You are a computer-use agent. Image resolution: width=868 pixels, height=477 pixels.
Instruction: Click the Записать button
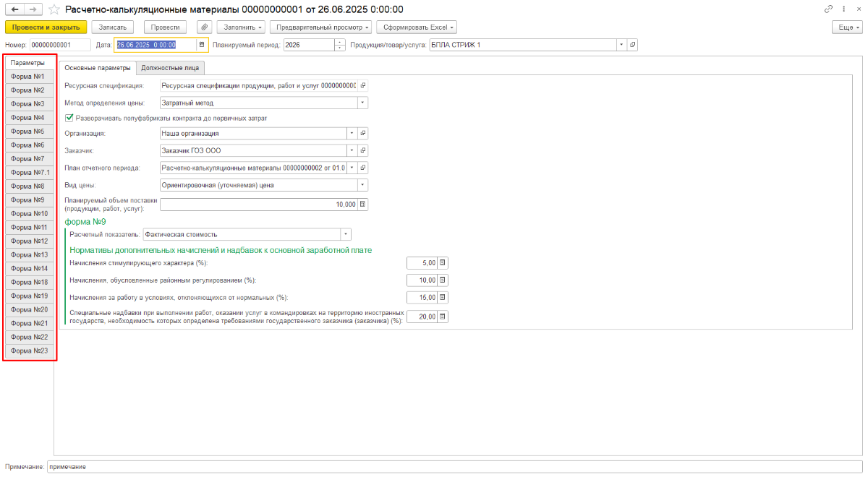[113, 27]
